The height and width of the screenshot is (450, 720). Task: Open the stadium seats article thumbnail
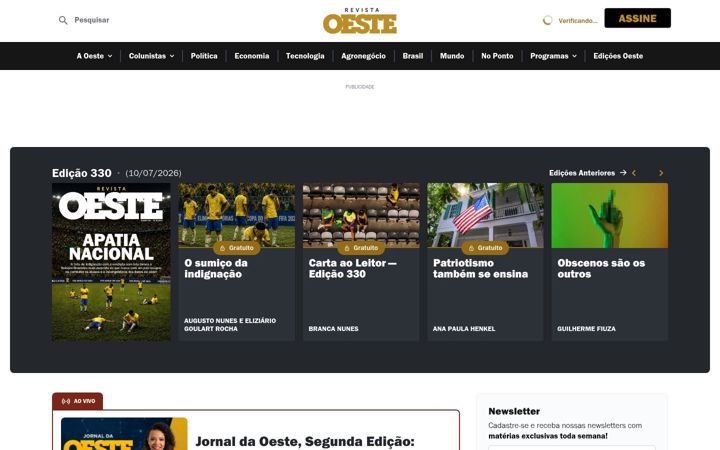361,215
